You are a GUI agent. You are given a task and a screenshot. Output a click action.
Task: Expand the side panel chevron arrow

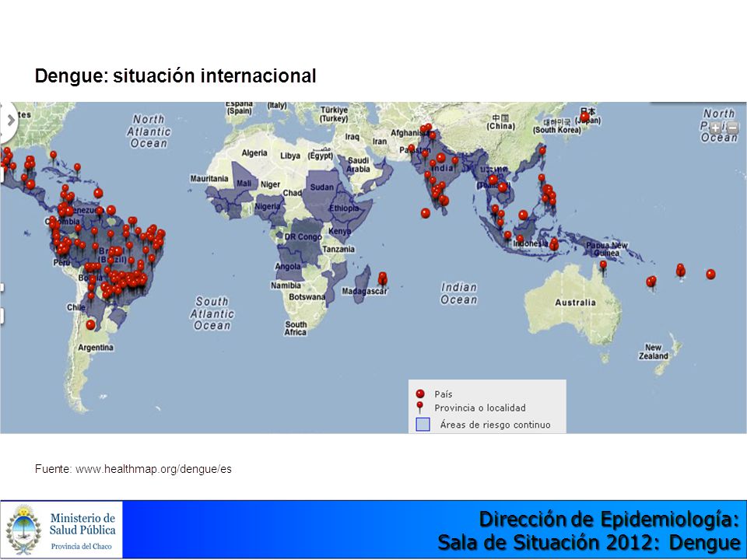tap(10, 121)
